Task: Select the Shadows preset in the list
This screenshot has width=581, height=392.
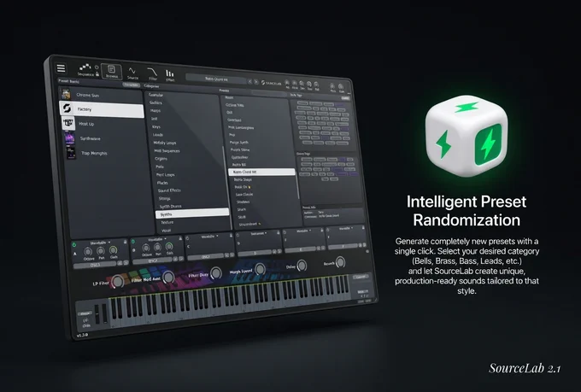Action: click(243, 202)
